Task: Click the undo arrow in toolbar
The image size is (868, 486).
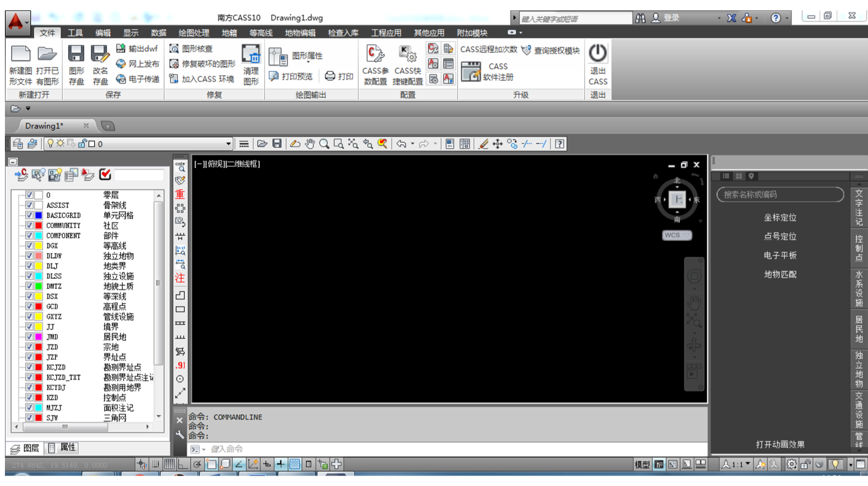Action: (x=402, y=144)
